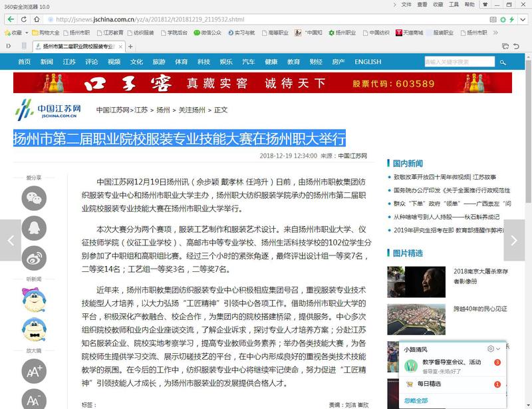Open new tab with plus button
532x409 pixels.
130,47
